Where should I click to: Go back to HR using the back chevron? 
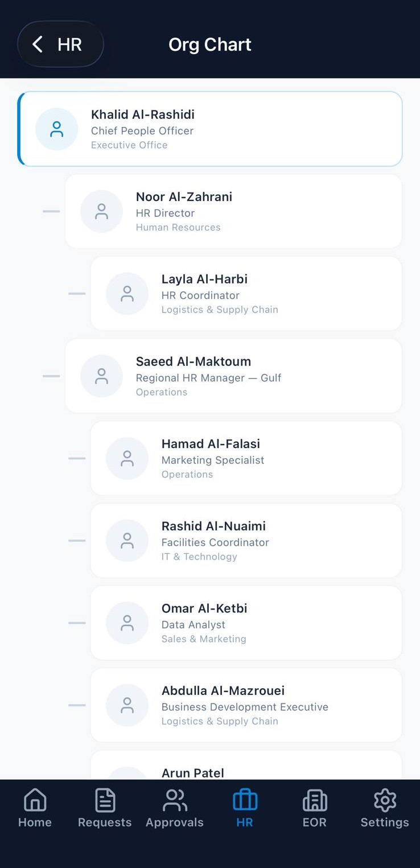click(x=38, y=44)
